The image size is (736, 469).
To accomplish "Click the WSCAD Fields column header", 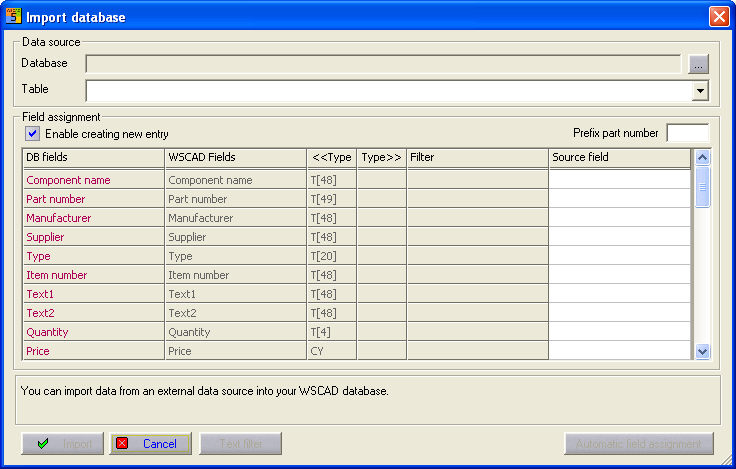I will 236,158.
